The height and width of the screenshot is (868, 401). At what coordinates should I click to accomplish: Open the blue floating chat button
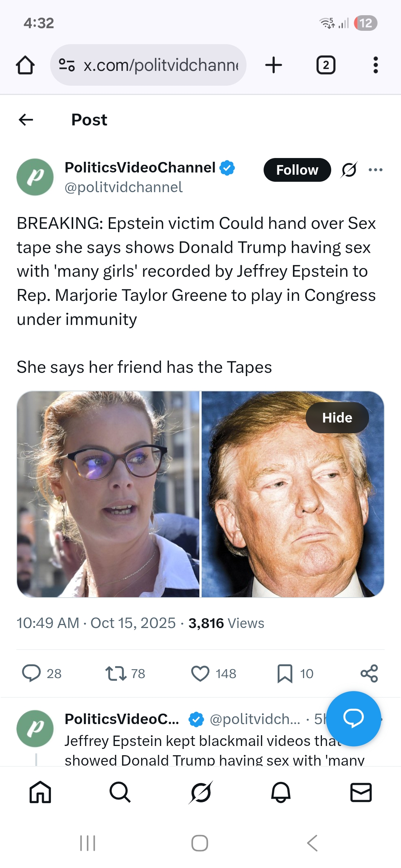353,719
